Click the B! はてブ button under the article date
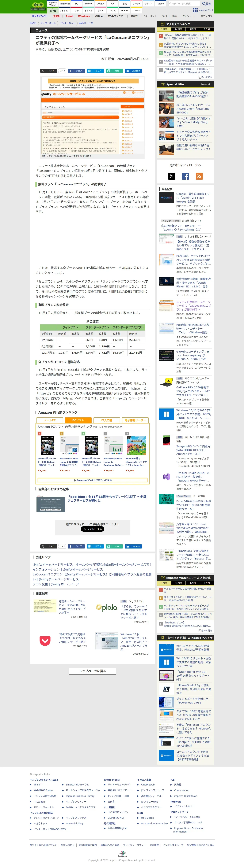Screen dimensions: 244x868 click(95, 71)
